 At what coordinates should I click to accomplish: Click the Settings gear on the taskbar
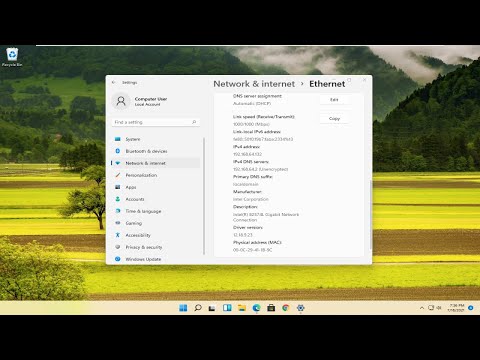[300, 308]
